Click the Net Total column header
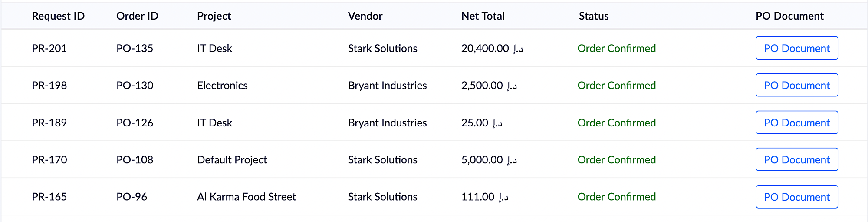Image resolution: width=868 pixels, height=222 pixels. tap(483, 16)
